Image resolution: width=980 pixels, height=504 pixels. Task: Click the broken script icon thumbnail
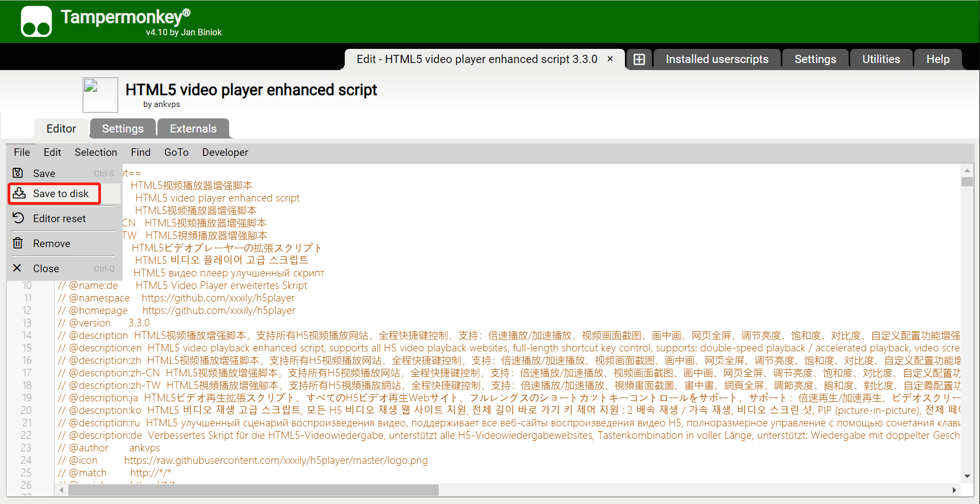pyautogui.click(x=100, y=94)
